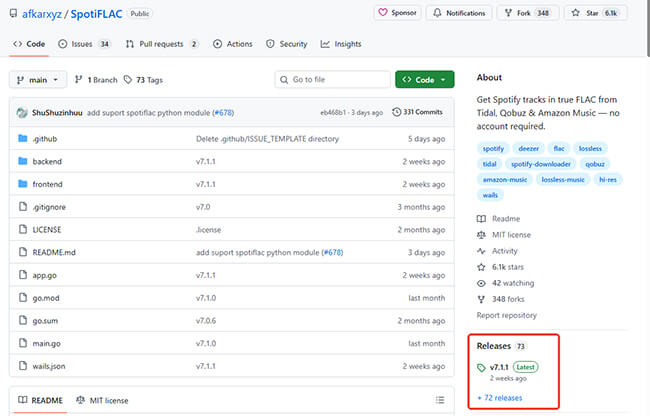Click Report repository link
650x416 pixels.
click(x=507, y=315)
